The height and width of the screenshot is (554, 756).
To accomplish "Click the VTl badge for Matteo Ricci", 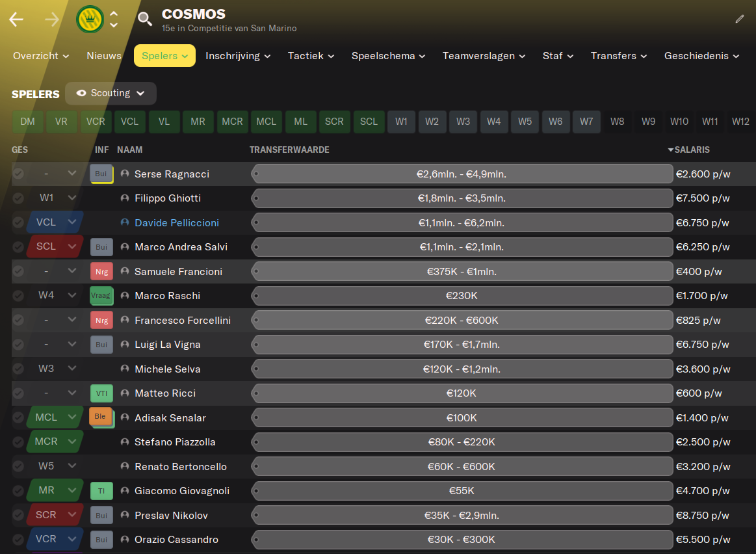I will tap(102, 393).
